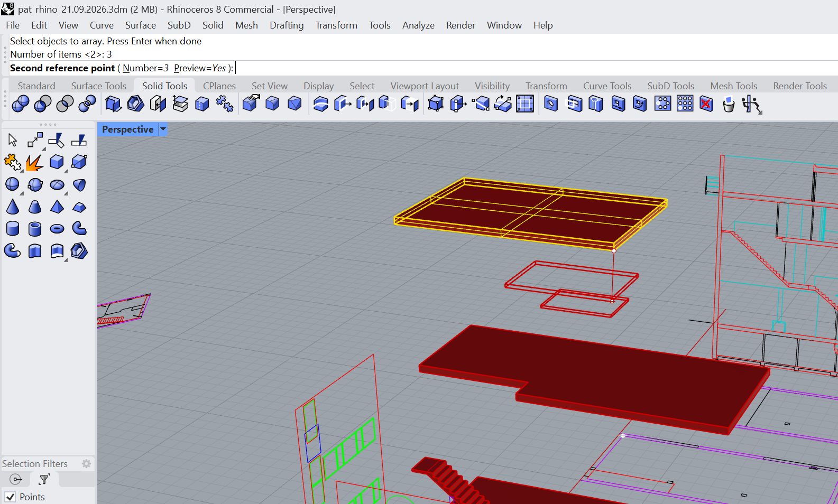Open the Drafting menu
This screenshot has width=838, height=504.
pos(287,25)
